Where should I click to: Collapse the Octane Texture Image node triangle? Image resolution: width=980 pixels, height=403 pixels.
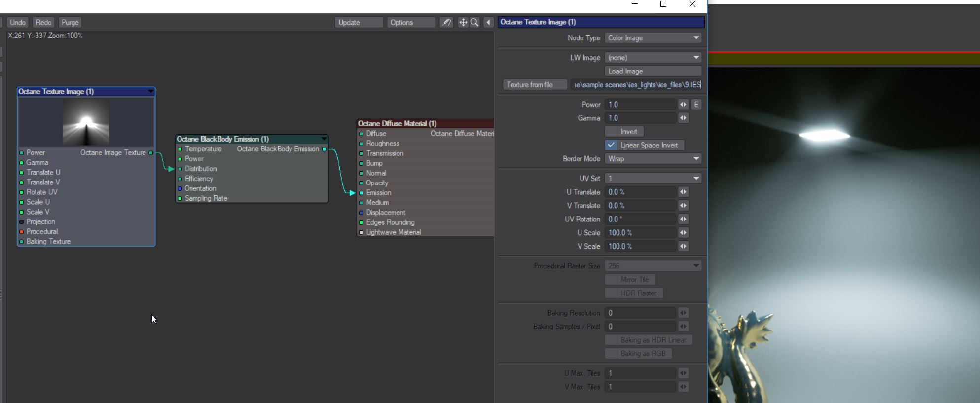click(150, 92)
